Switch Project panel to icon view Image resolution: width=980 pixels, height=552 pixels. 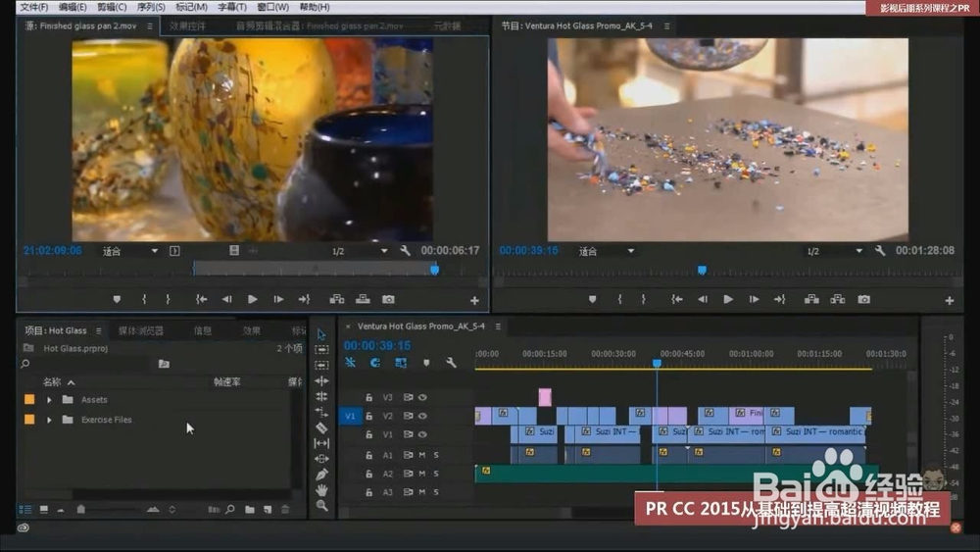click(x=44, y=510)
